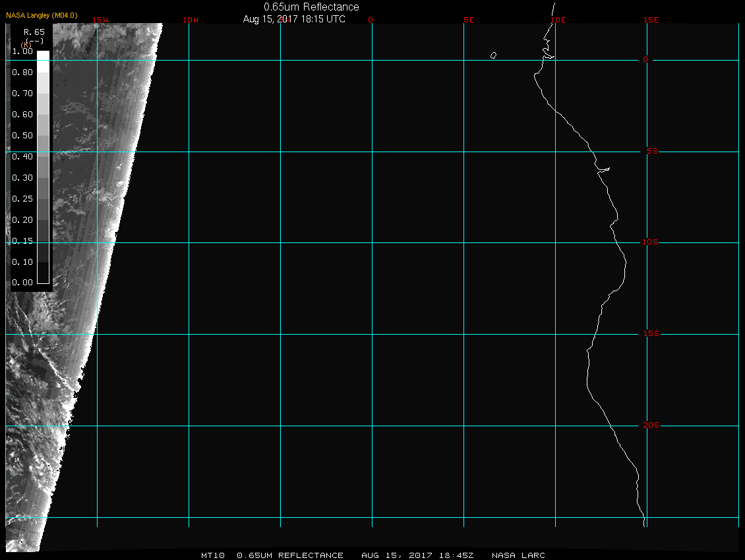Click the Aug 15, 2017 18:15 UTC timestamp
Screen dimensions: 745x560
pos(294,19)
